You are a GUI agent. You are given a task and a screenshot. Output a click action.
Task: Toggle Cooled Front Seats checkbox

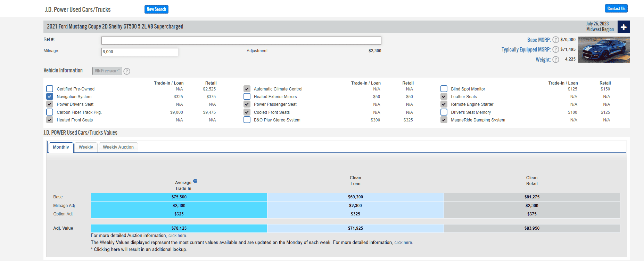247,112
